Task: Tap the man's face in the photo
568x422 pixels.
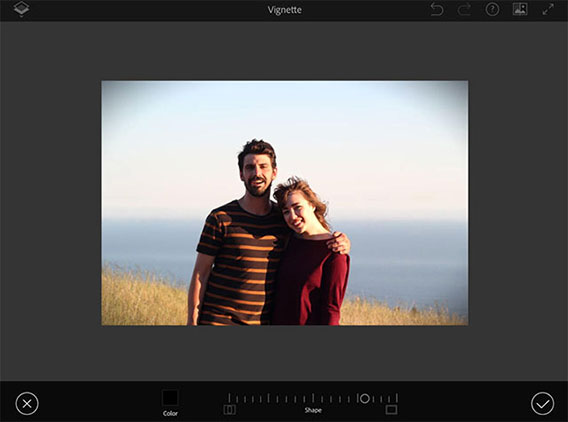Action: tap(258, 174)
